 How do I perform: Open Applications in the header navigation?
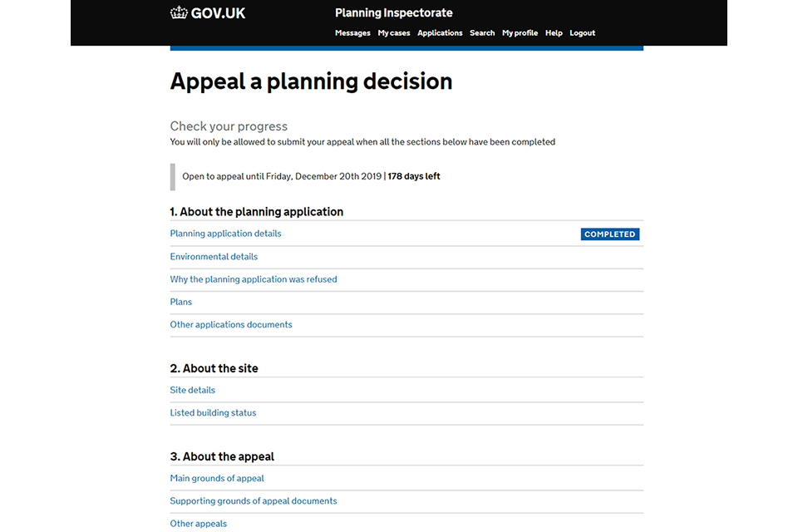click(440, 33)
